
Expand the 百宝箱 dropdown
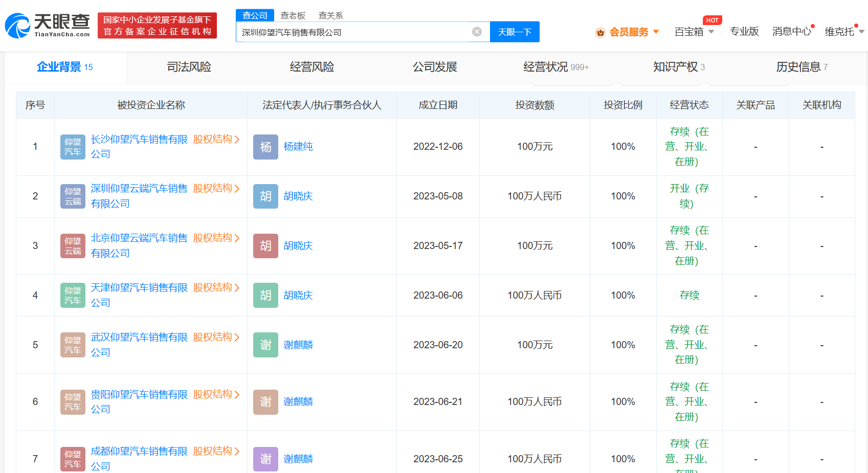tap(694, 32)
